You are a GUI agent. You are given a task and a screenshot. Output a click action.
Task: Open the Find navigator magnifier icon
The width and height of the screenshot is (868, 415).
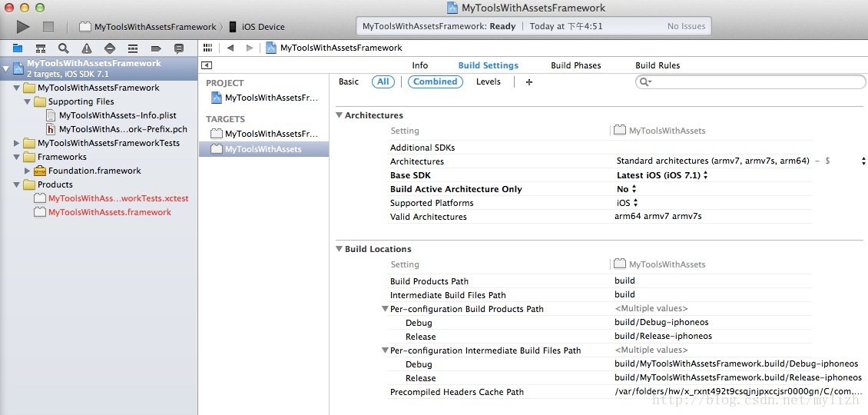64,48
